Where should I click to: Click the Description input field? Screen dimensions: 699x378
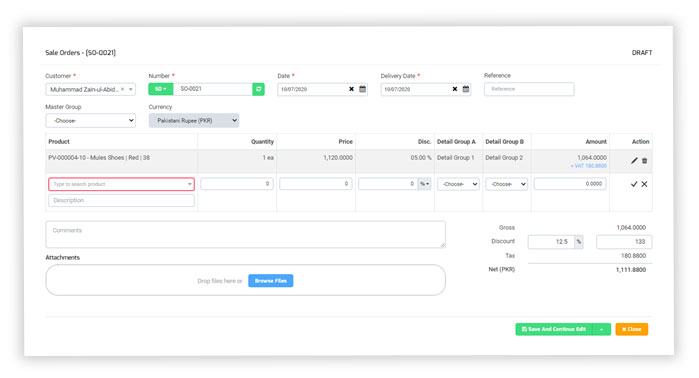pyautogui.click(x=121, y=201)
